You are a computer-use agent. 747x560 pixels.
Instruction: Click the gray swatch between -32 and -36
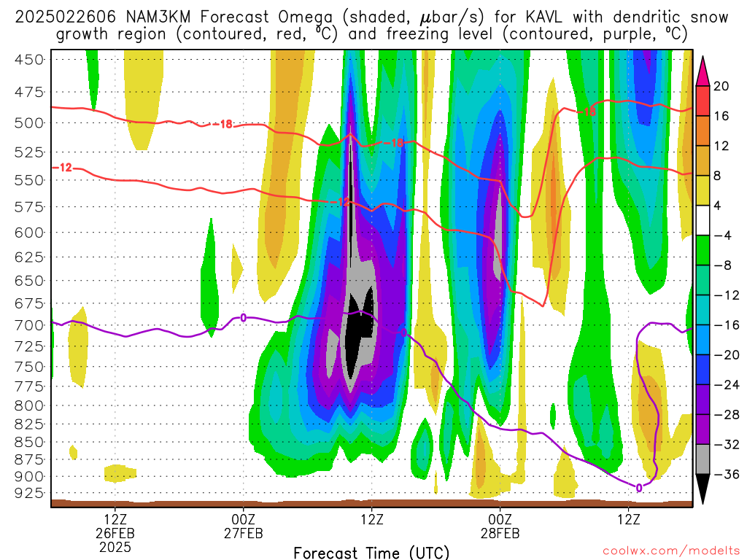(703, 459)
